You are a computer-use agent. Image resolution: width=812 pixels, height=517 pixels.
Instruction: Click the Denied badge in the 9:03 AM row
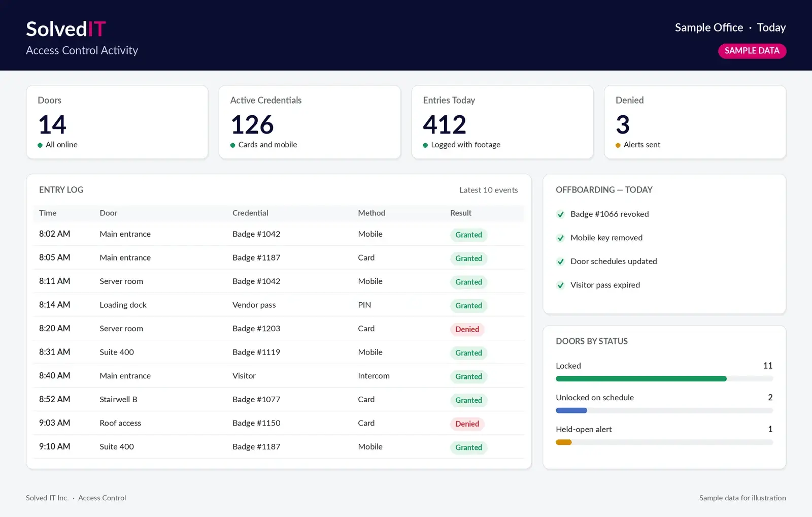pos(467,424)
